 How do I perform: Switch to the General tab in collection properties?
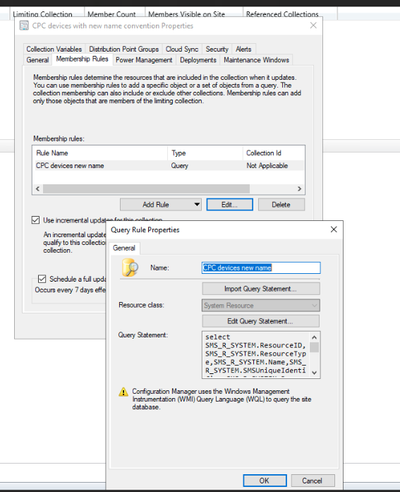pyautogui.click(x=37, y=60)
